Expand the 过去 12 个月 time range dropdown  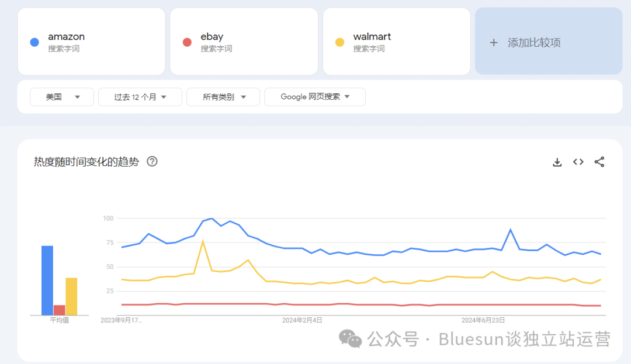coord(140,97)
